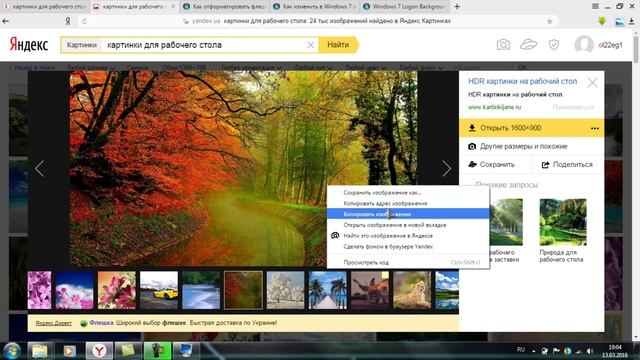Screen dimensions: 640x360
Task: Show previous image with left arrow
Action: pos(40,168)
